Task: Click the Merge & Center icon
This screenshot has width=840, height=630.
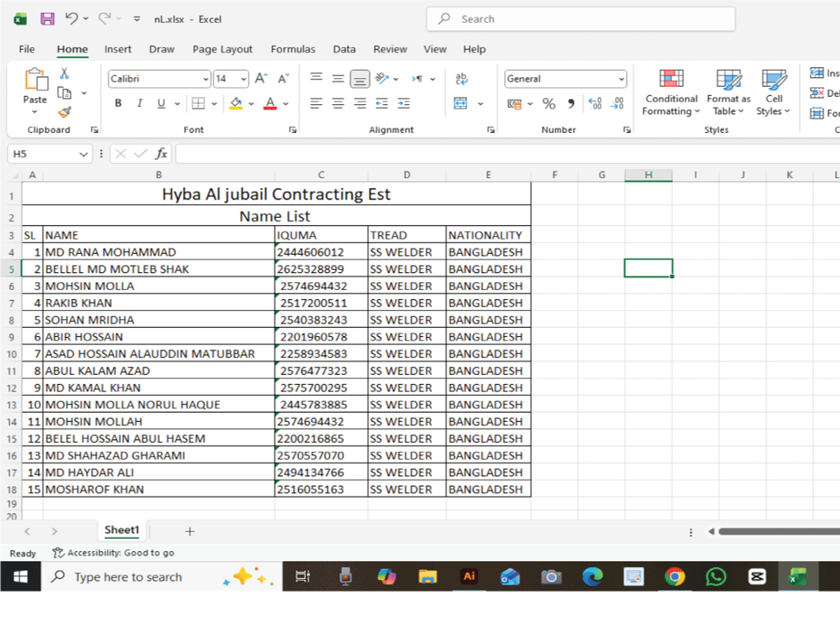Action: [460, 103]
